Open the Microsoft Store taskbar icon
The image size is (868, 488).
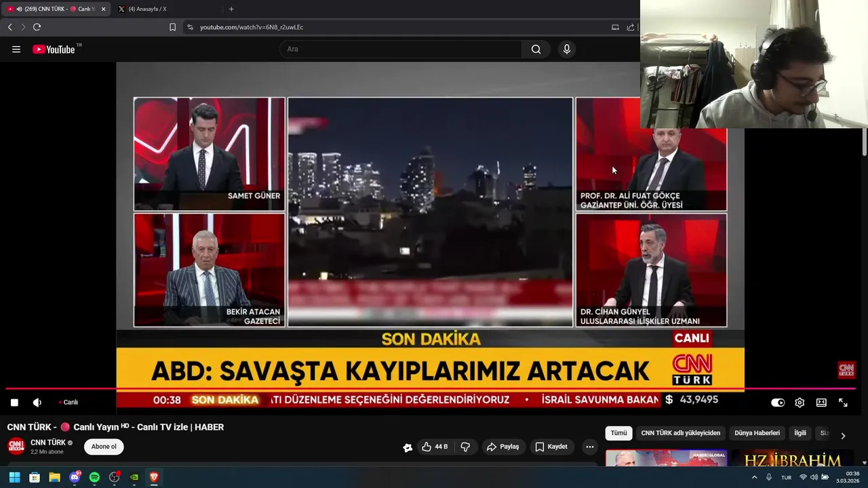coord(35,477)
